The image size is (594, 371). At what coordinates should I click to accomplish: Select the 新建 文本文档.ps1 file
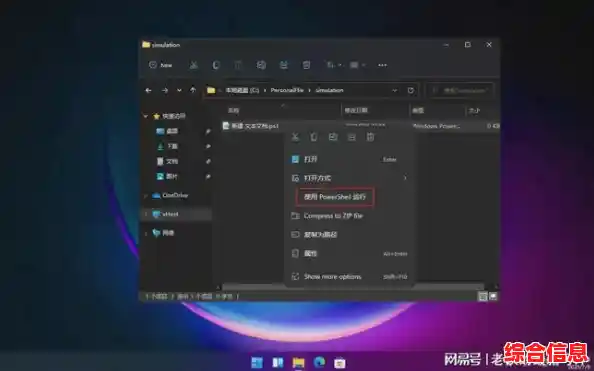(x=251, y=126)
